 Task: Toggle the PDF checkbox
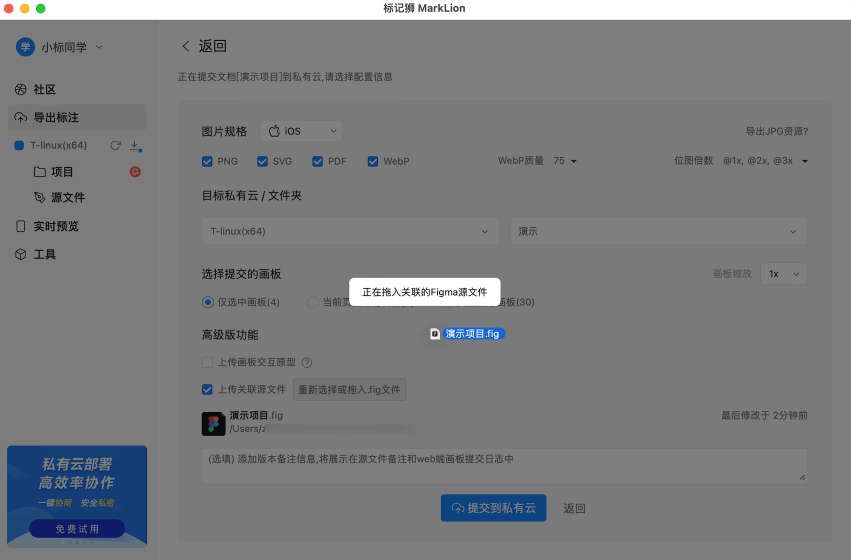click(x=317, y=161)
